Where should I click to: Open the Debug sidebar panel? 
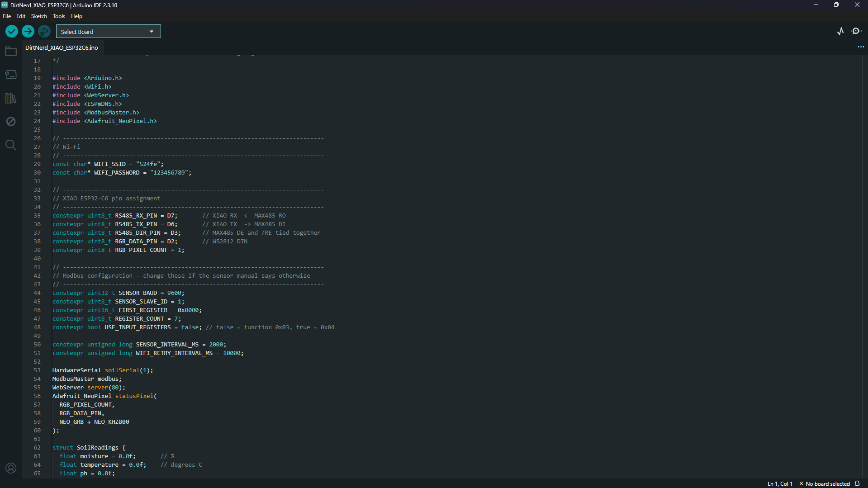[11, 122]
